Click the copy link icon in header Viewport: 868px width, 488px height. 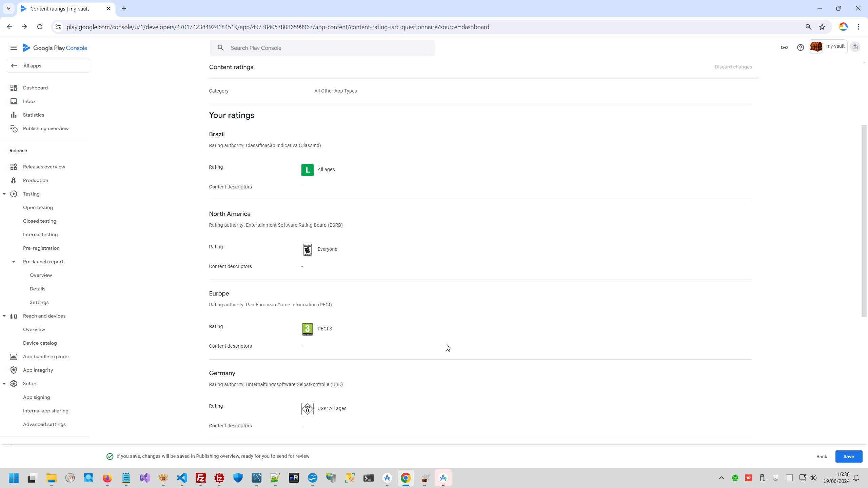784,47
